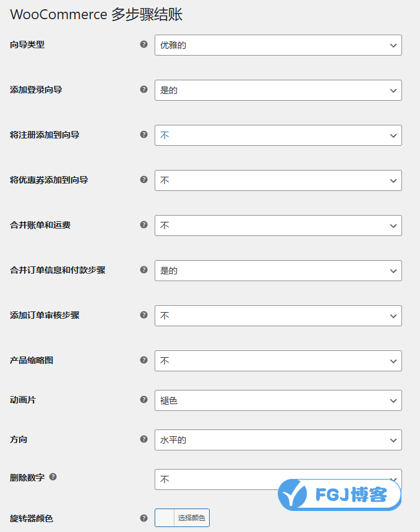
Task: Click help icon beside 将注册添加到向导
Action: [x=144, y=135]
